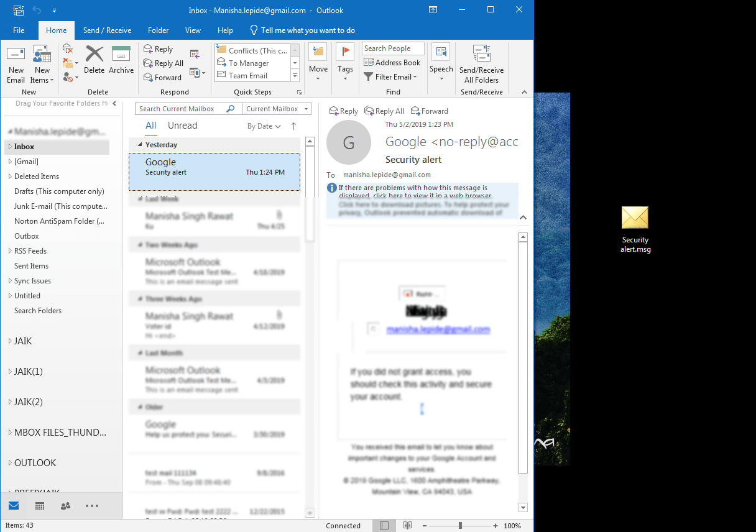Delete the selected message
Image resolution: width=756 pixels, height=532 pixels.
coord(94,60)
